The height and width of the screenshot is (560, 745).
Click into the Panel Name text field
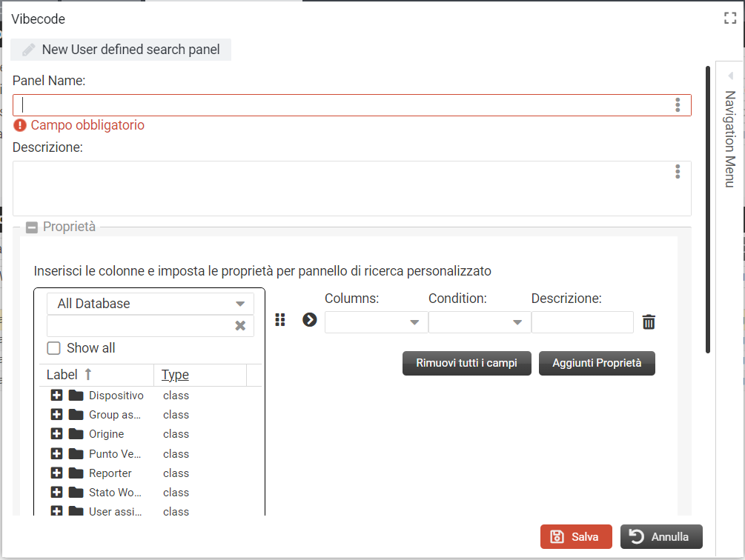(x=341, y=105)
